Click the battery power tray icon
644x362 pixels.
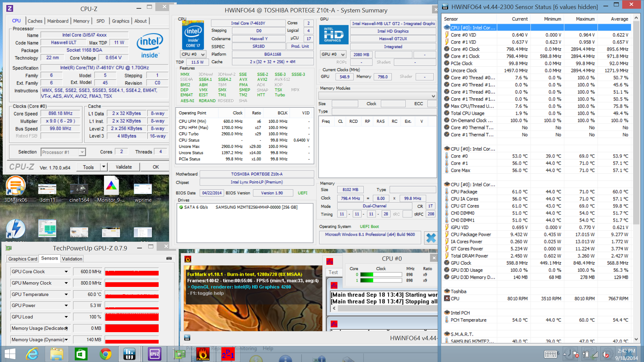click(586, 354)
